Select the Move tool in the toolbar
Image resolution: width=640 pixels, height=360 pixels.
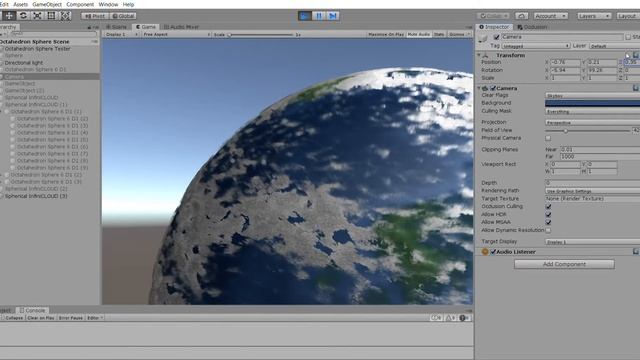click(x=9, y=16)
